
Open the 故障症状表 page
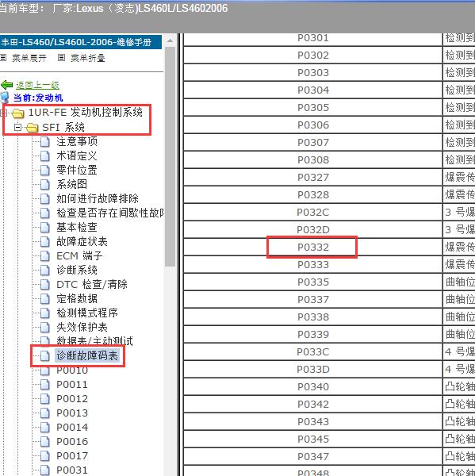click(82, 241)
